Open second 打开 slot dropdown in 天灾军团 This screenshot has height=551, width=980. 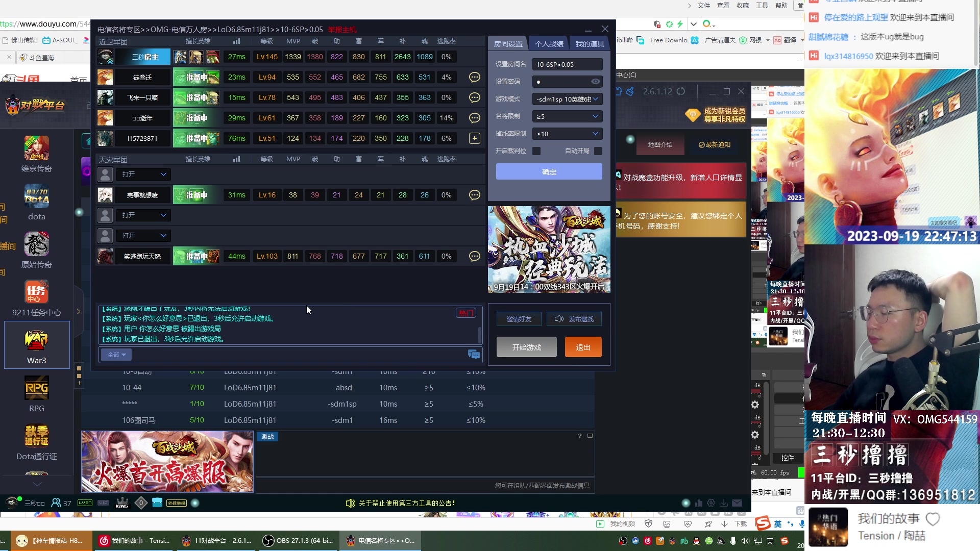point(143,215)
